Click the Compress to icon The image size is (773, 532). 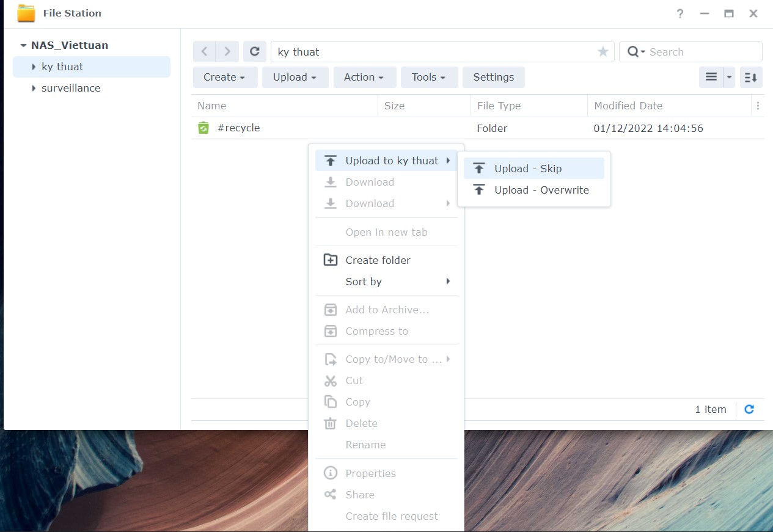pos(330,331)
